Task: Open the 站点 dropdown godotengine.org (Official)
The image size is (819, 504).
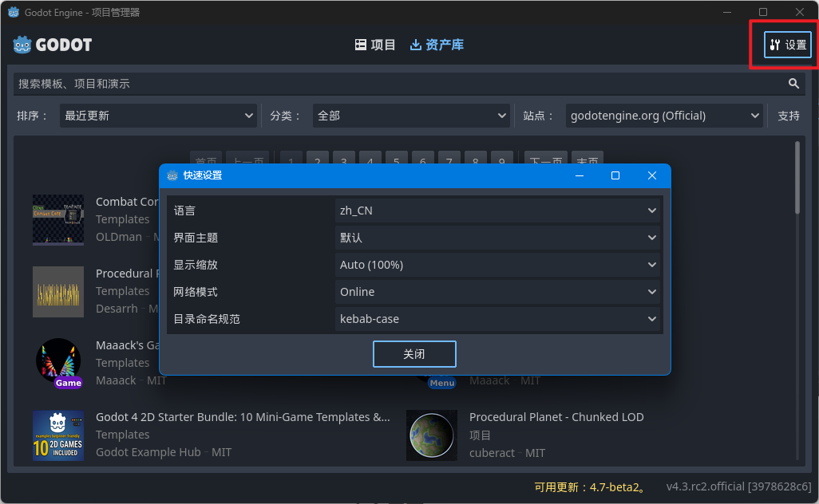Action: click(664, 116)
